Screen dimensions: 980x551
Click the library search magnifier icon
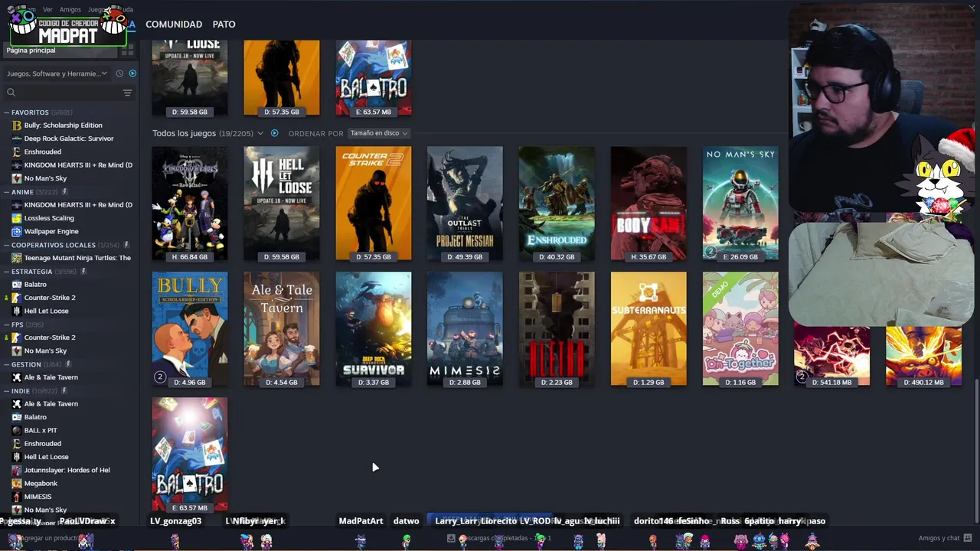point(11,93)
